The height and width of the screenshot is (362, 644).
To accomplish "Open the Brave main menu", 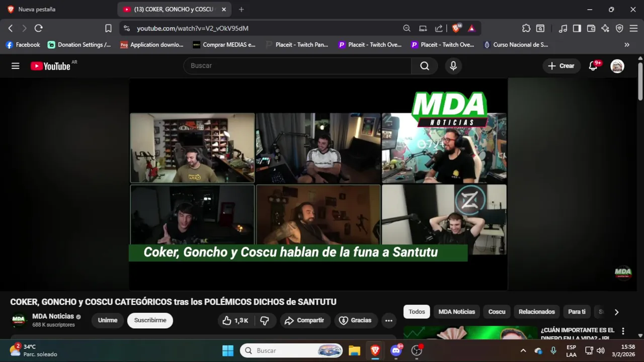I will coord(633,29).
